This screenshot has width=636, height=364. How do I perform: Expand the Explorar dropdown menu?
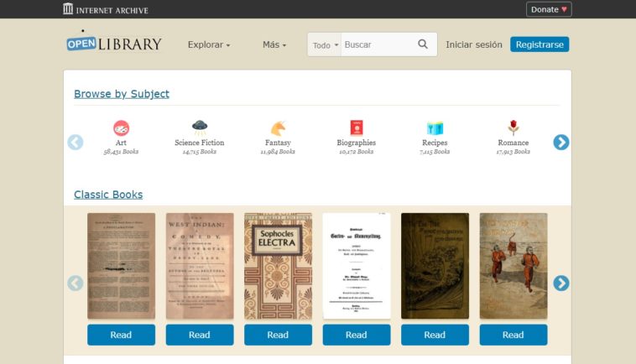point(209,44)
